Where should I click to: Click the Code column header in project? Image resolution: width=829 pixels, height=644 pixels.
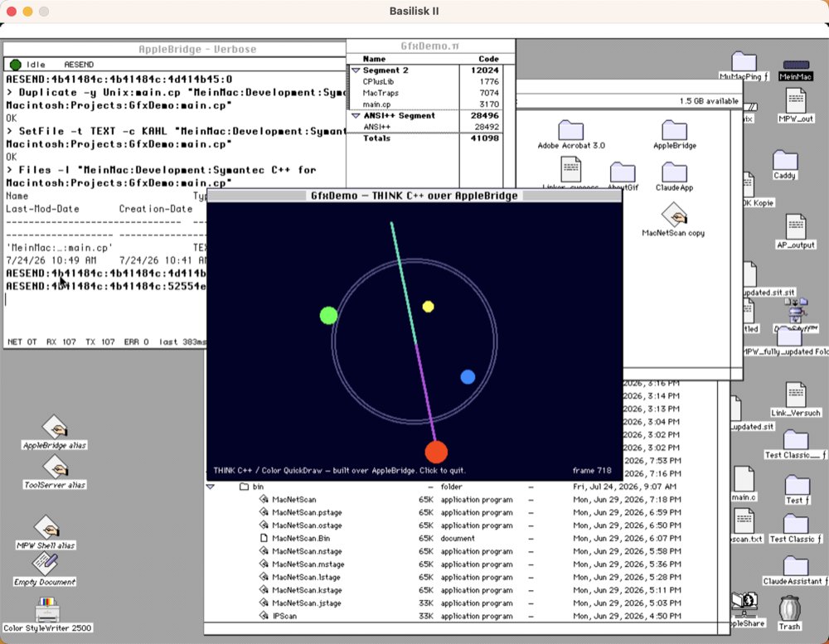point(488,59)
